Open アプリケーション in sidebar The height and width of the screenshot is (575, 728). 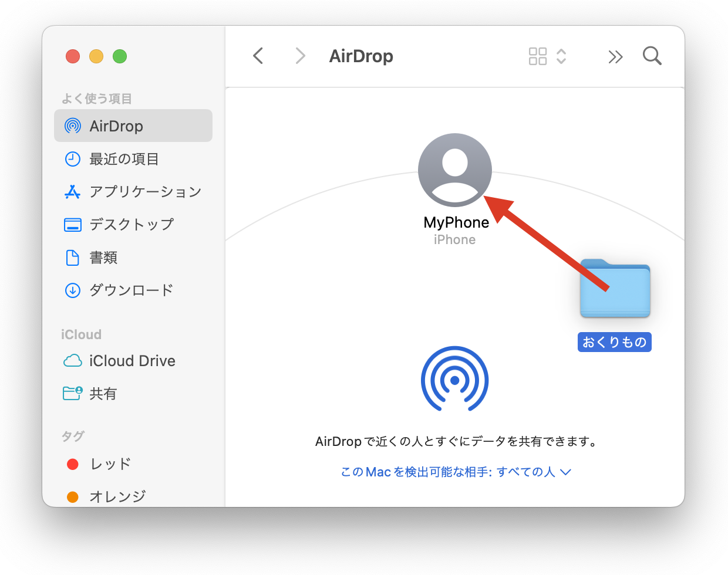coord(146,192)
